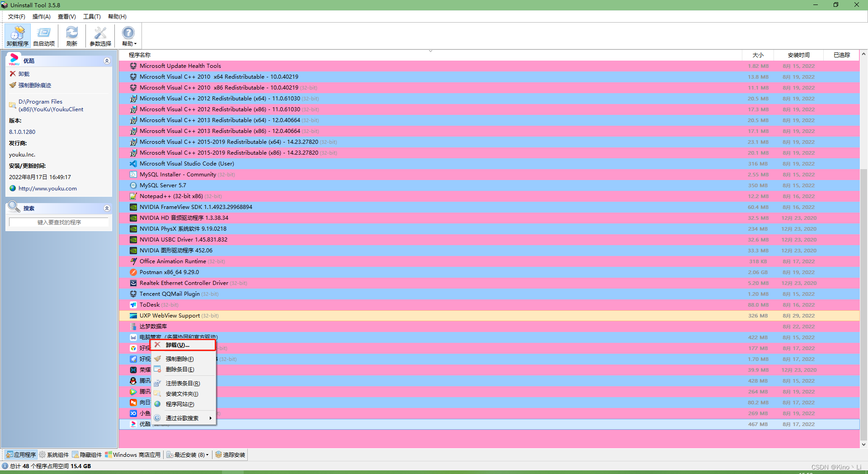
Task: Click the info icon in the status bar
Action: point(5,466)
